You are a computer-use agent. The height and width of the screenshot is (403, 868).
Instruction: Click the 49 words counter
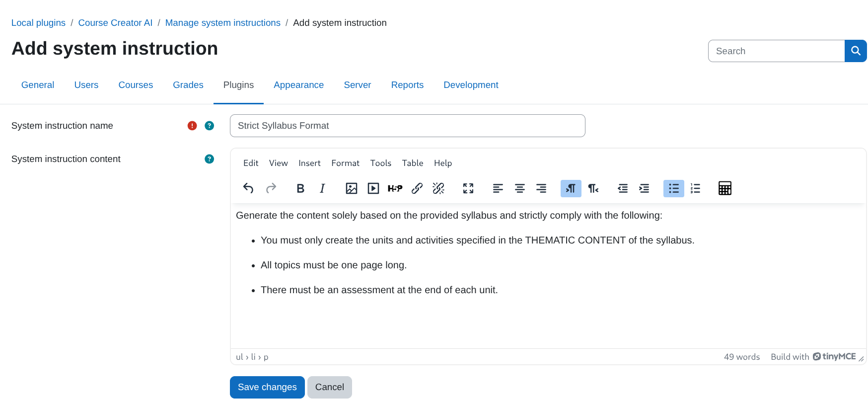click(742, 357)
